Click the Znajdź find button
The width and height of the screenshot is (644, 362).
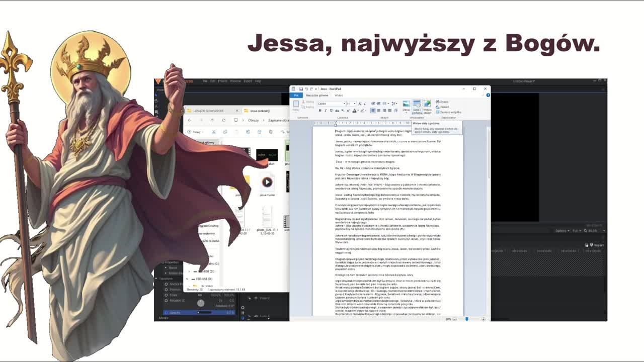(x=442, y=102)
